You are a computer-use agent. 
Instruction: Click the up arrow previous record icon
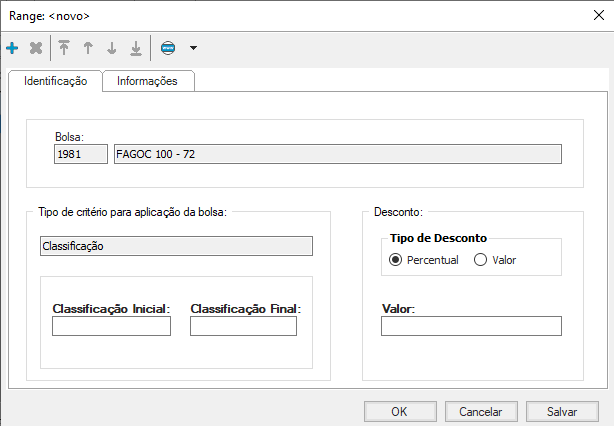(88, 48)
